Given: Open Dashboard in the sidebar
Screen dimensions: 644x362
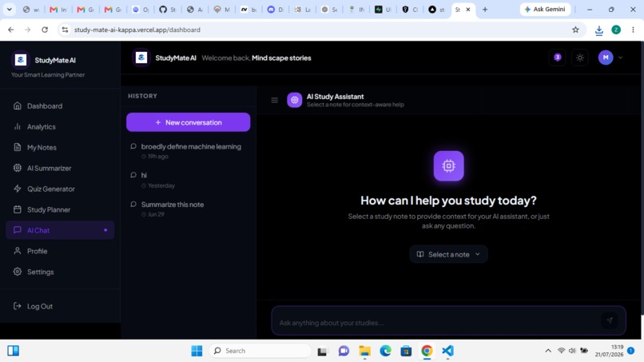Looking at the screenshot, I should point(60,106).
